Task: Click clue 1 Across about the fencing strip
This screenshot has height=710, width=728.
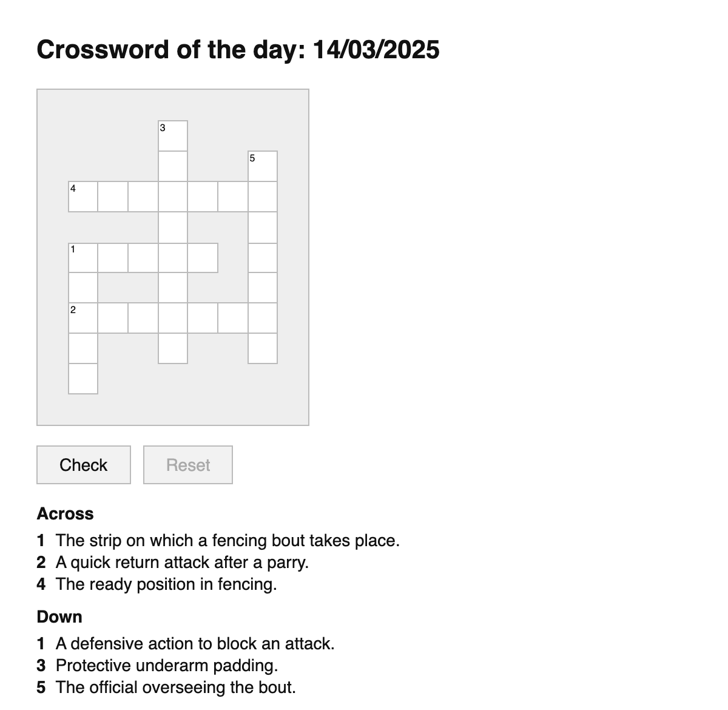Action: pyautogui.click(x=227, y=540)
